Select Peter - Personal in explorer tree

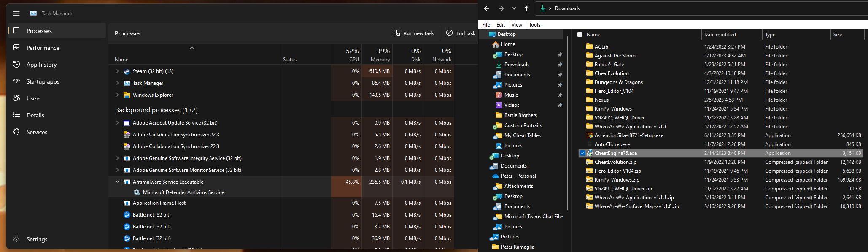(518, 176)
